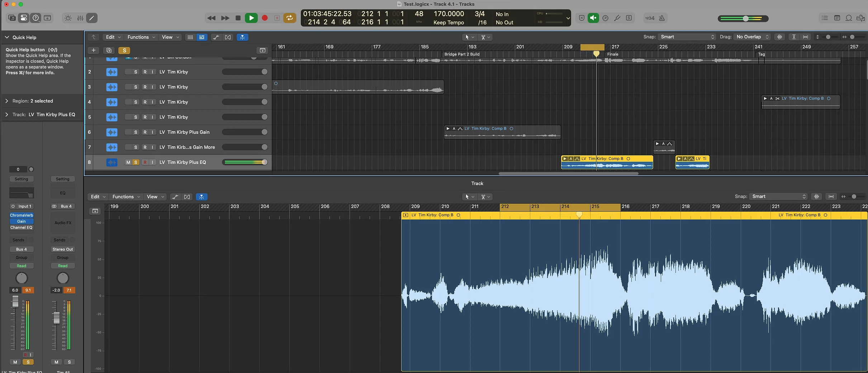Open the Toolbar button in control bar
The width and height of the screenshot is (868, 373).
click(47, 18)
